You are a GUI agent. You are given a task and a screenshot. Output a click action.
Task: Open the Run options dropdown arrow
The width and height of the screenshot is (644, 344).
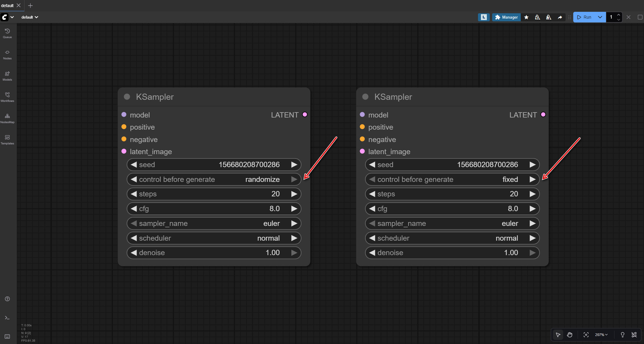[600, 17]
